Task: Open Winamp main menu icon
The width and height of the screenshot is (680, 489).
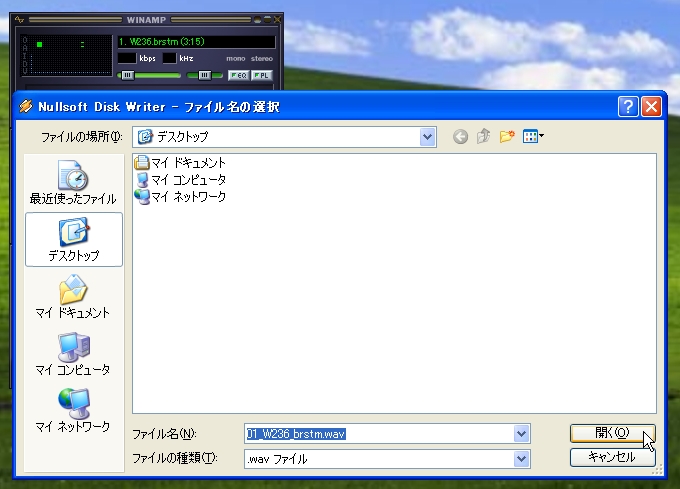Action: tap(19, 20)
